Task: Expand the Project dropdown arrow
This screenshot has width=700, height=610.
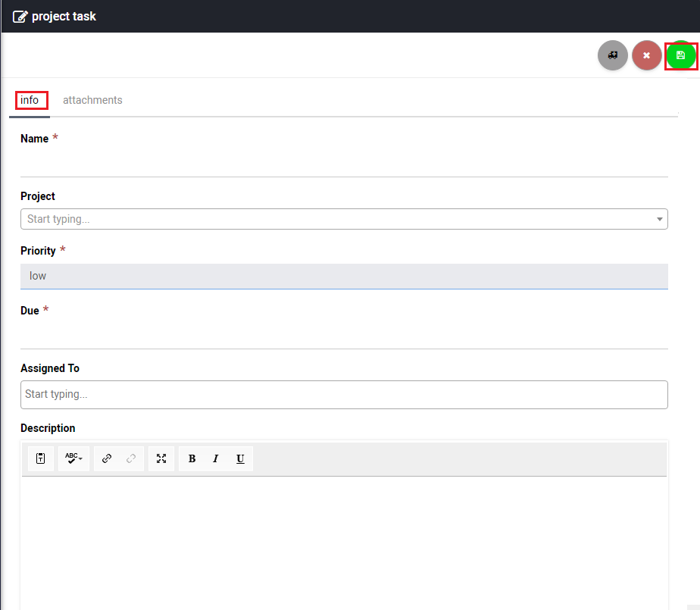Action: coord(659,220)
